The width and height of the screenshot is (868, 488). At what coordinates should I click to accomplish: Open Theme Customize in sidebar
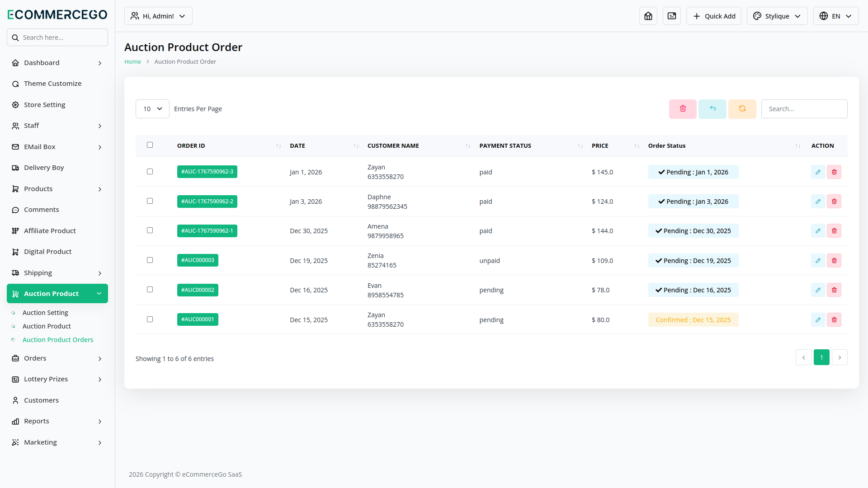[x=57, y=84]
